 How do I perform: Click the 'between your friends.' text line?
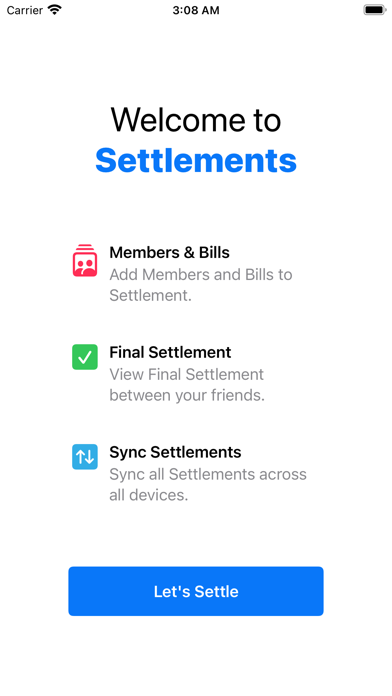[x=187, y=395]
